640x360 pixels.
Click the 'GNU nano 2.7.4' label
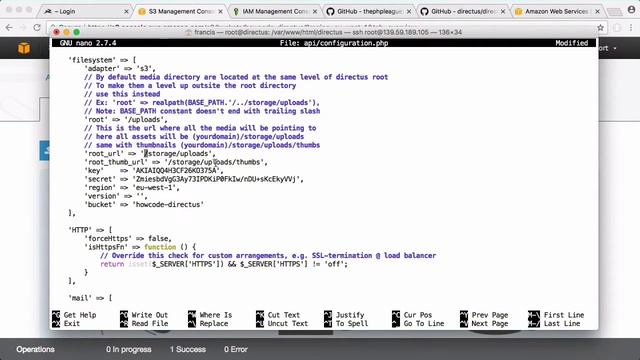[x=88, y=43]
